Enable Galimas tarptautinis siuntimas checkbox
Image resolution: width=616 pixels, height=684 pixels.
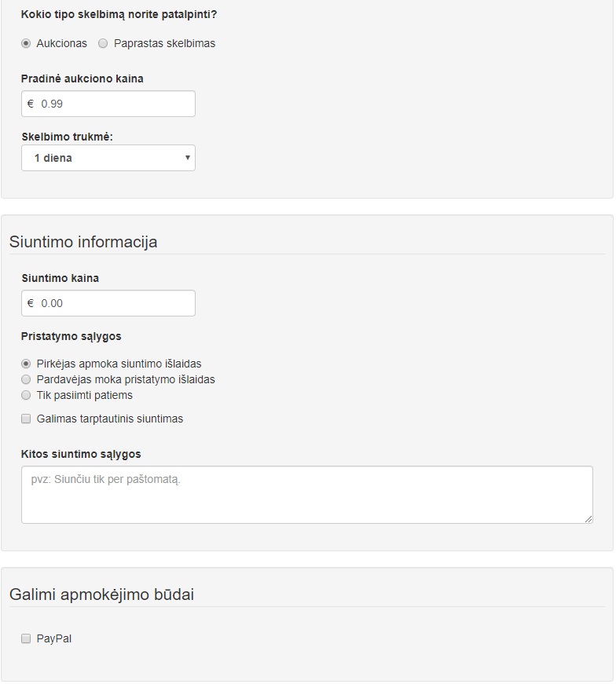(26, 419)
